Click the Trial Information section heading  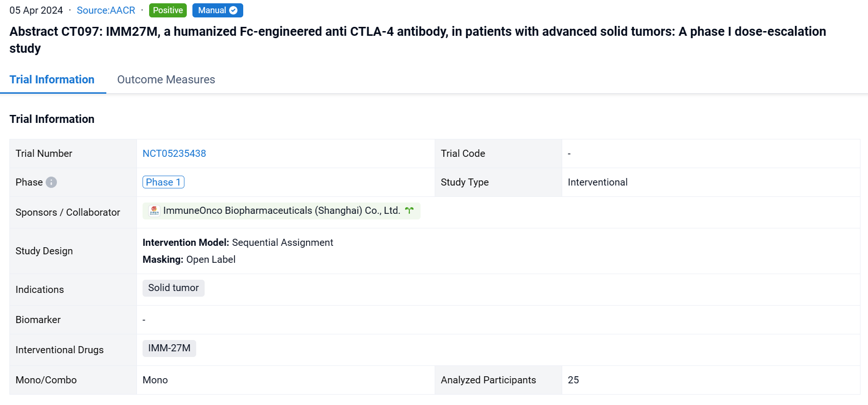[52, 119]
